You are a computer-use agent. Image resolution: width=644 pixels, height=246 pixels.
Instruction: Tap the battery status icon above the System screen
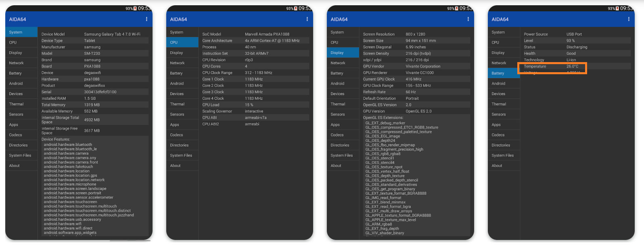point(135,8)
